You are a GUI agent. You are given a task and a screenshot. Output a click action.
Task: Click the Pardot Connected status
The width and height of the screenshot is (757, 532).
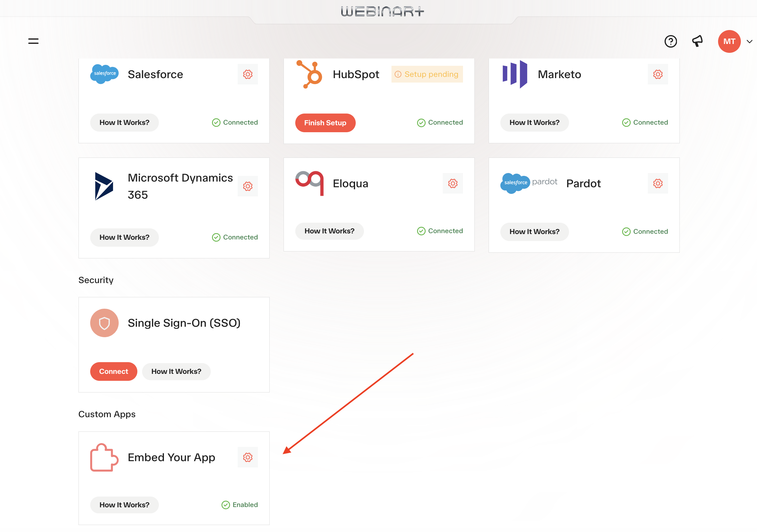pos(645,232)
